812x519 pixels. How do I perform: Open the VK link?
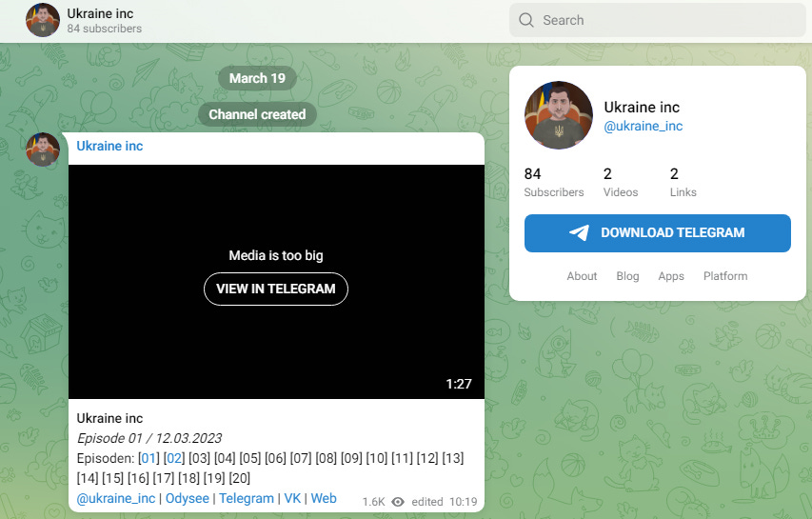tap(292, 498)
